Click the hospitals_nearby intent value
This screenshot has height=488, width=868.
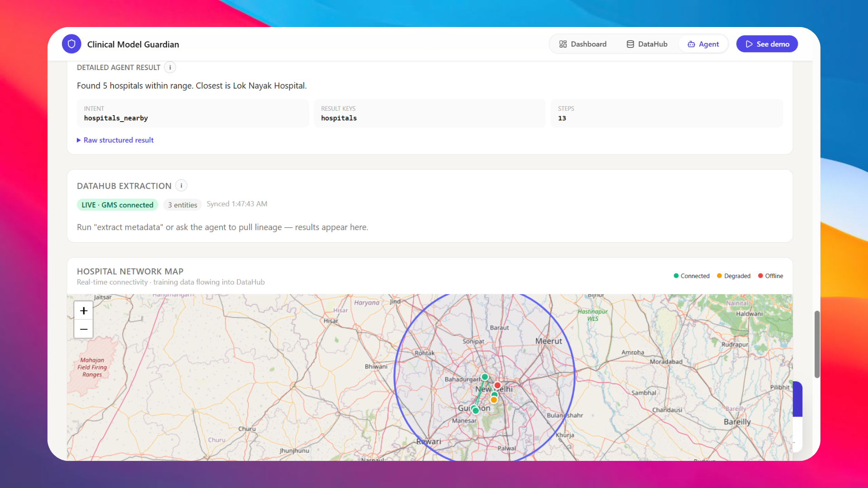tap(116, 118)
